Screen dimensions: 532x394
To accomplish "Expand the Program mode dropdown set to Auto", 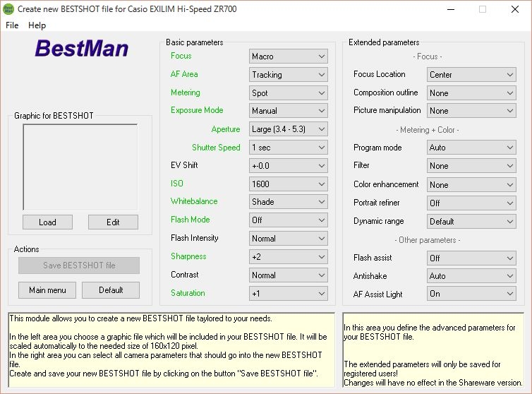I will 471,148.
